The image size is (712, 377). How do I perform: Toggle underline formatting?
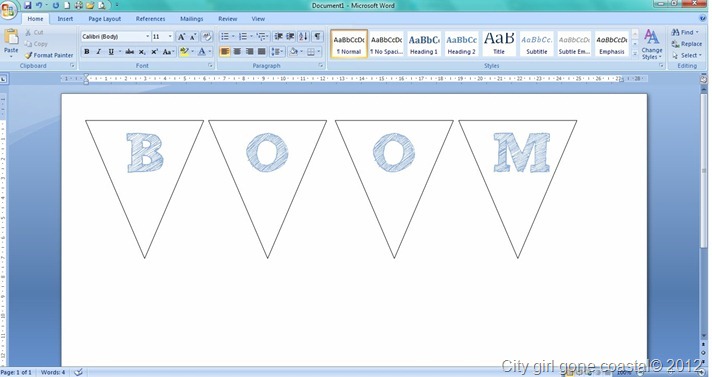click(111, 52)
